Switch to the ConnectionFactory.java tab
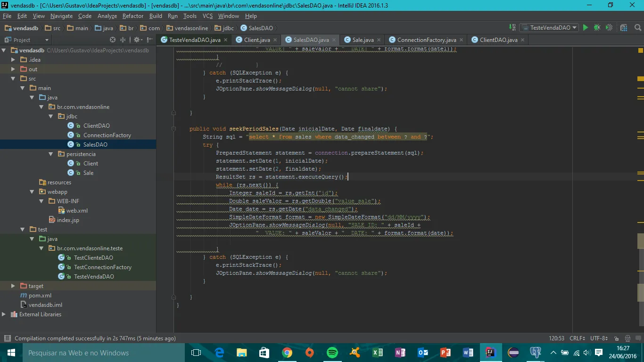The width and height of the screenshot is (644, 362). coord(426,40)
